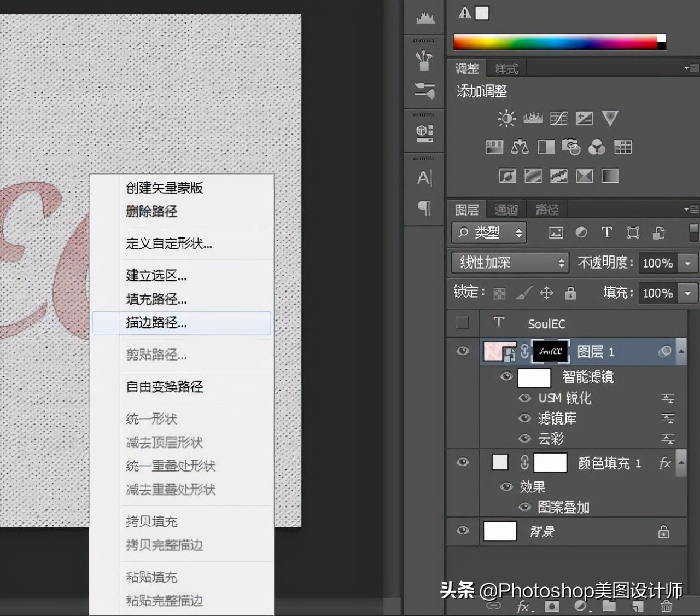Open the 不透明度 percentage dropdown
The image size is (700, 616).
pyautogui.click(x=687, y=263)
